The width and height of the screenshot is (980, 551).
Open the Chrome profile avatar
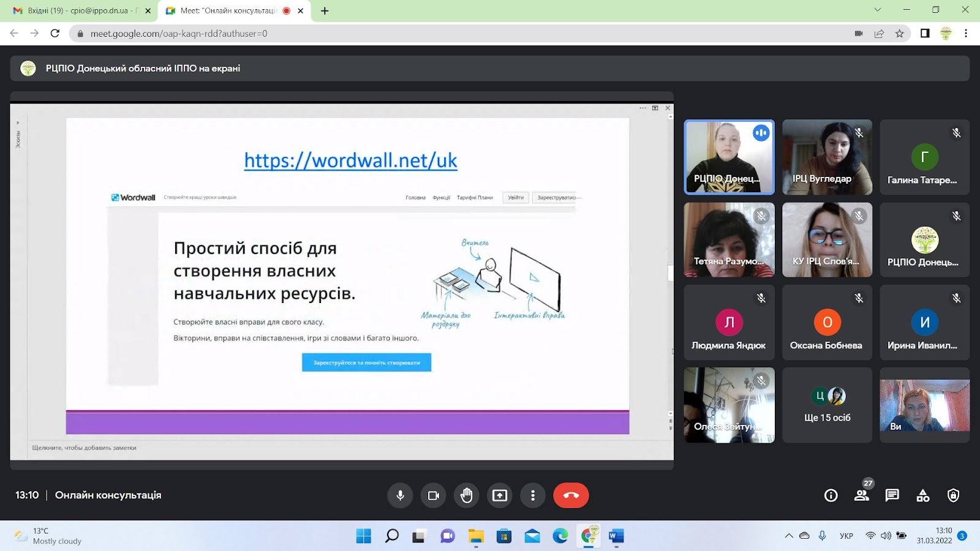click(x=946, y=34)
